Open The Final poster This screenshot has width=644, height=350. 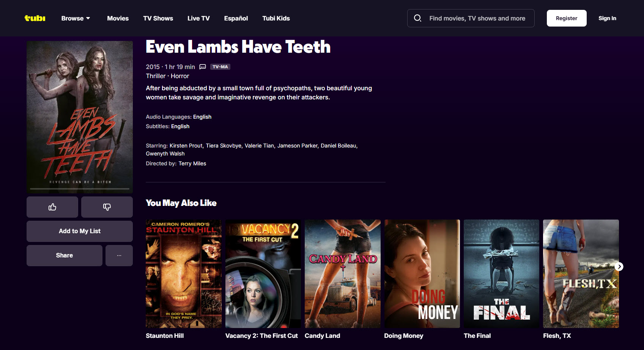[x=502, y=274]
